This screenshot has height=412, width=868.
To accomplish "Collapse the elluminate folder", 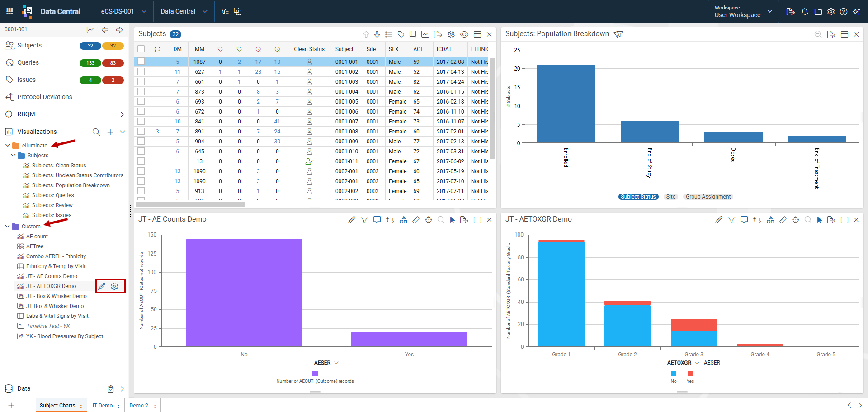I will coord(7,146).
